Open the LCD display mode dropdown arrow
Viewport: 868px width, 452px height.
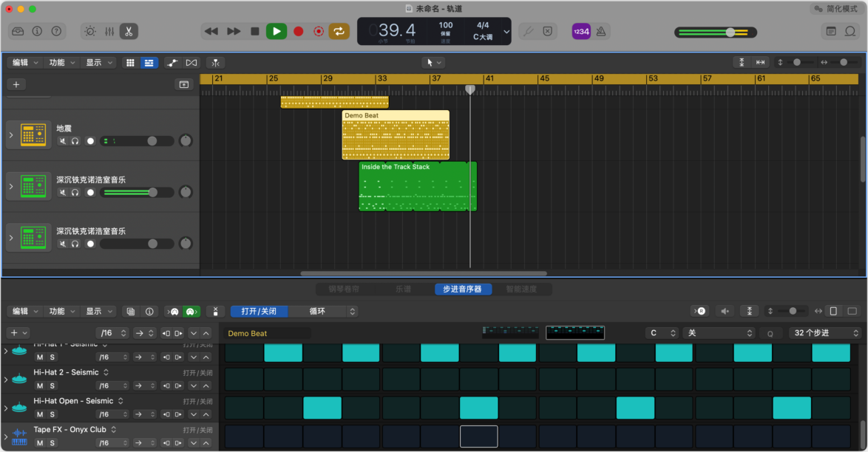[506, 32]
